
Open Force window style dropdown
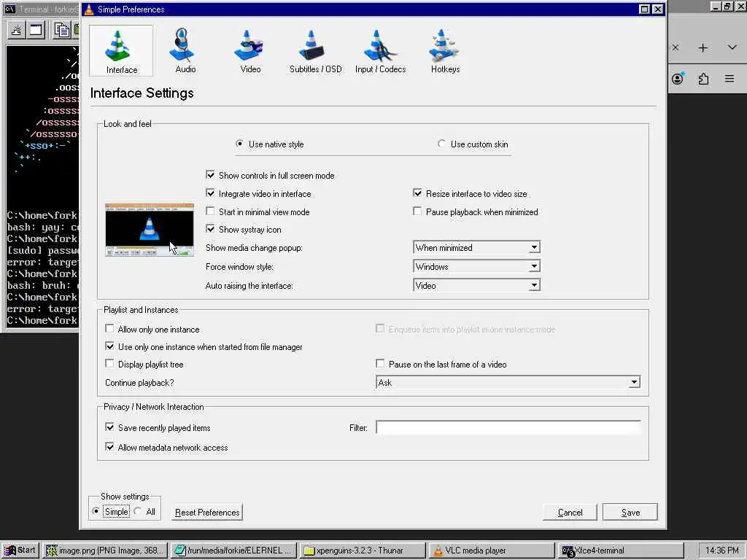point(476,267)
